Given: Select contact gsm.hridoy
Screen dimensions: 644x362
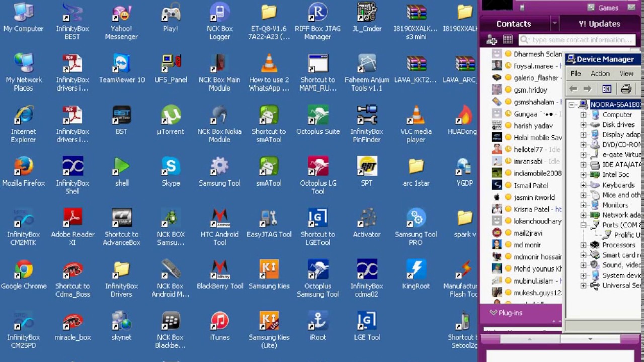Looking at the screenshot, I should [x=530, y=90].
